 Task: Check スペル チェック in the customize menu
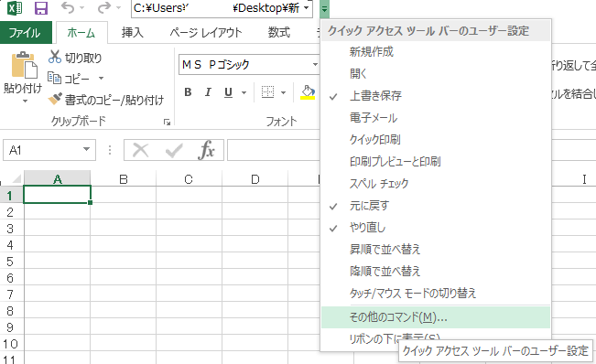coord(436,184)
